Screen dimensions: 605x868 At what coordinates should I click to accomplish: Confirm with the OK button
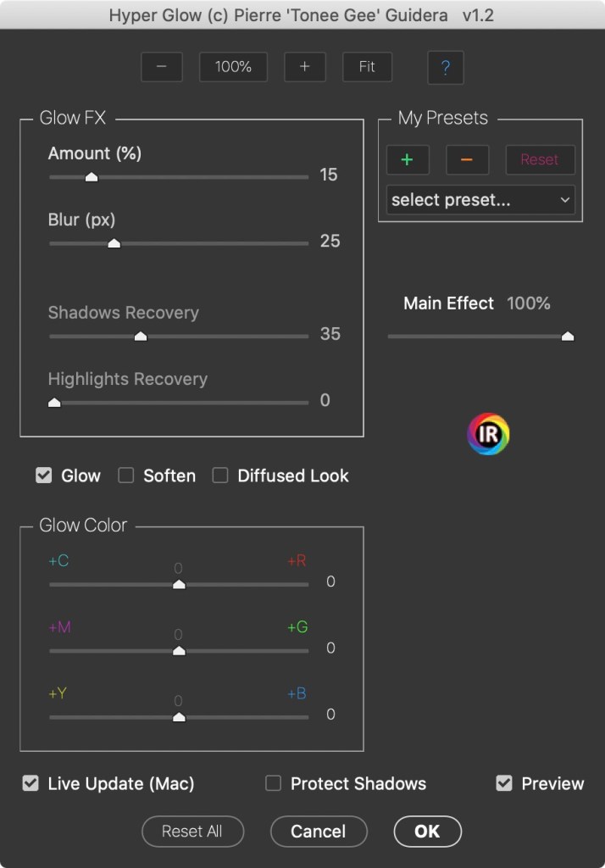point(427,832)
